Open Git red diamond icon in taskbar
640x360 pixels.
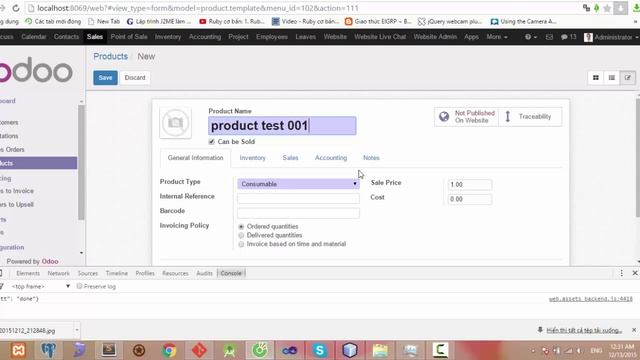point(199,350)
